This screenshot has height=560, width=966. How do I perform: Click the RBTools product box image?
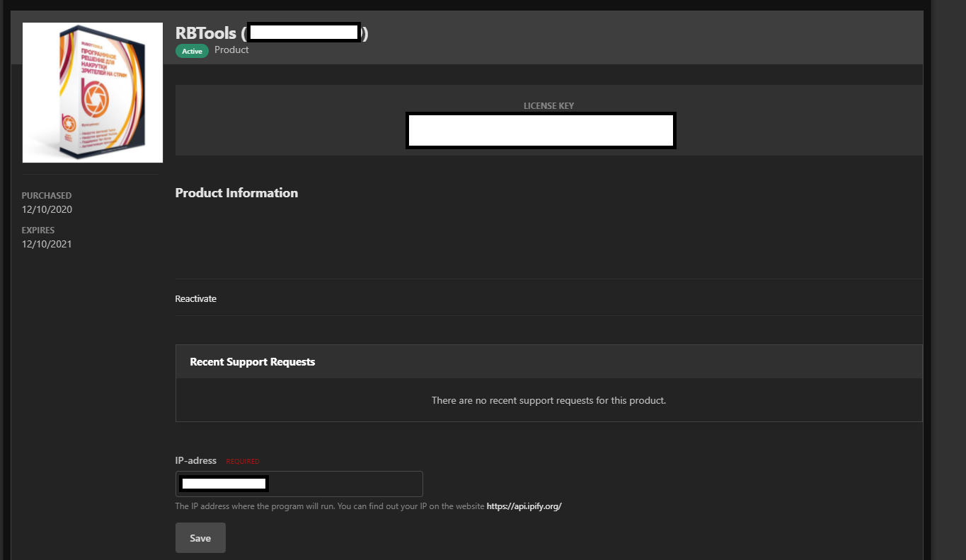[93, 93]
